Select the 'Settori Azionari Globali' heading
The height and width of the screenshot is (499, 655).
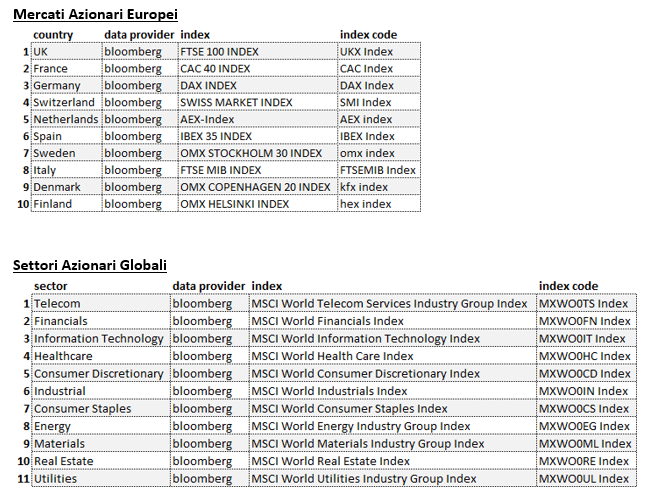(x=90, y=265)
